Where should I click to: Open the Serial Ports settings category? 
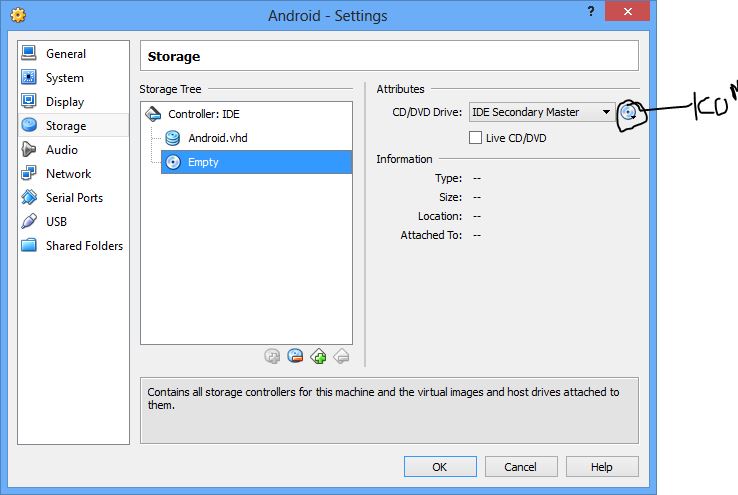tap(73, 198)
